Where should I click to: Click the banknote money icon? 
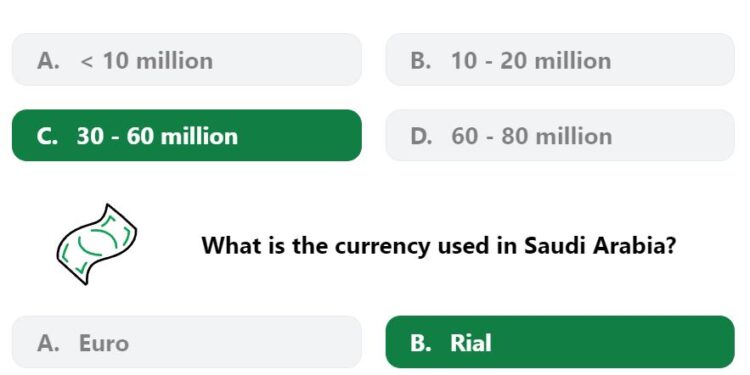97,244
